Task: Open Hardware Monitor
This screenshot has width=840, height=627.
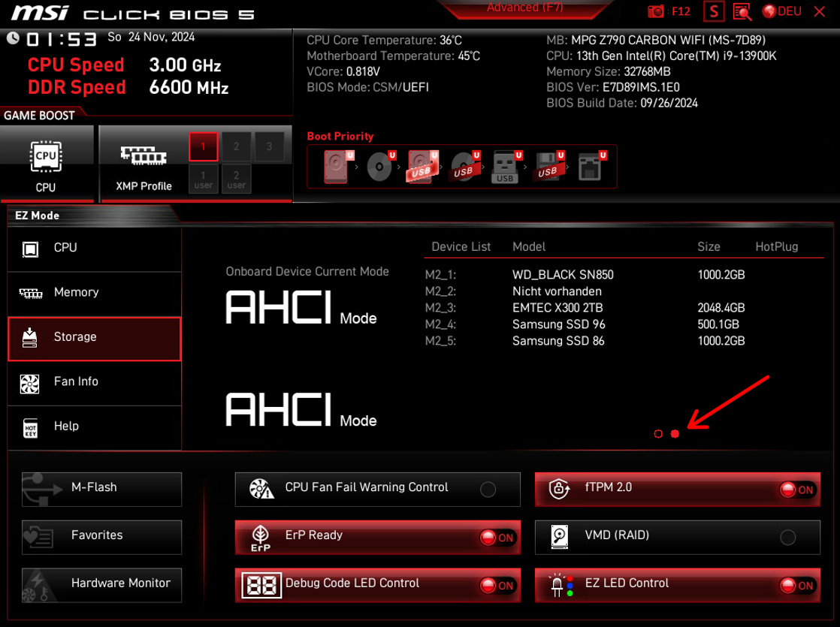Action: click(x=101, y=585)
